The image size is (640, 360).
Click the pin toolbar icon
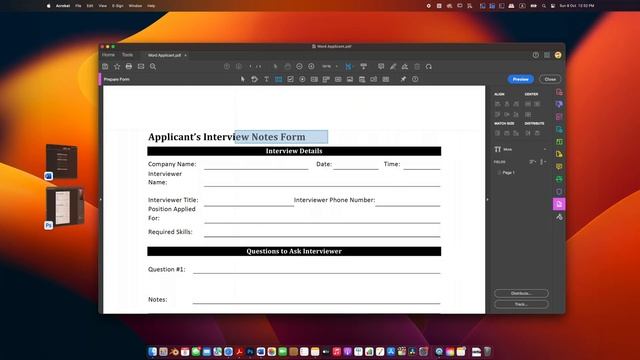tap(403, 79)
